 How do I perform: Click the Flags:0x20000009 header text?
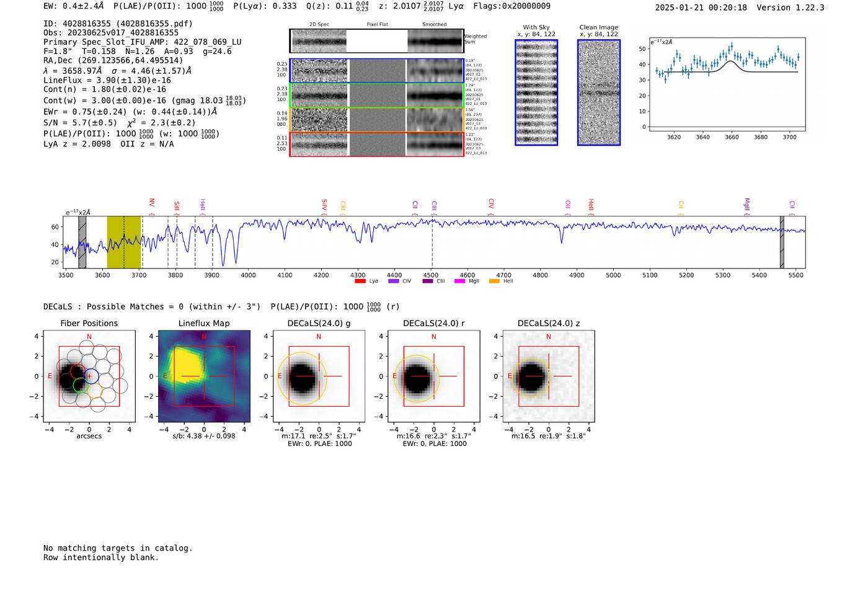pos(511,6)
